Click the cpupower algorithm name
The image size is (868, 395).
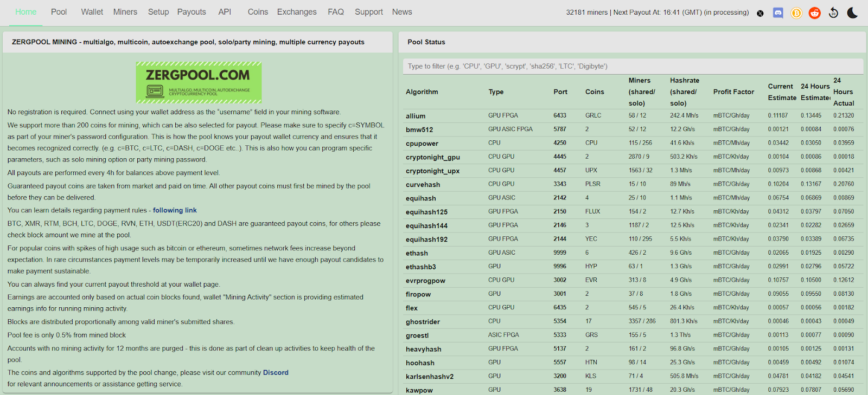click(422, 143)
